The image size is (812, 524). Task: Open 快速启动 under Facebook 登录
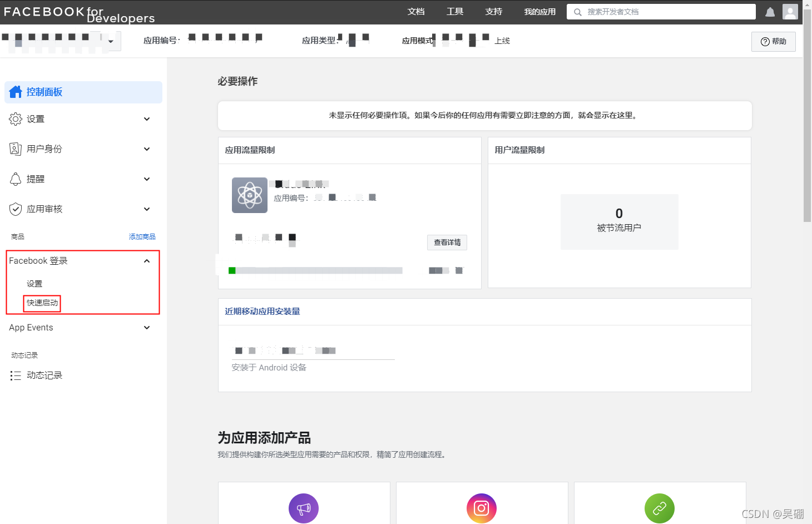point(42,303)
